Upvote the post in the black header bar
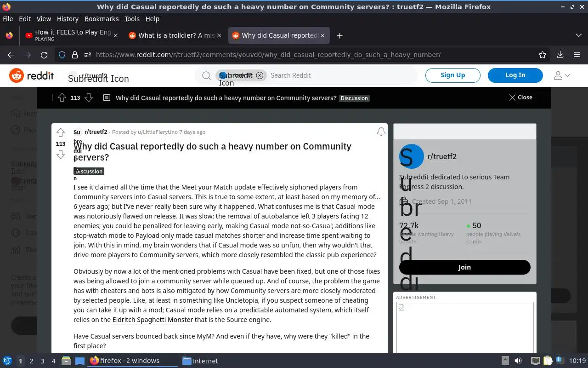Screen dimensions: 588x368 point(62,98)
